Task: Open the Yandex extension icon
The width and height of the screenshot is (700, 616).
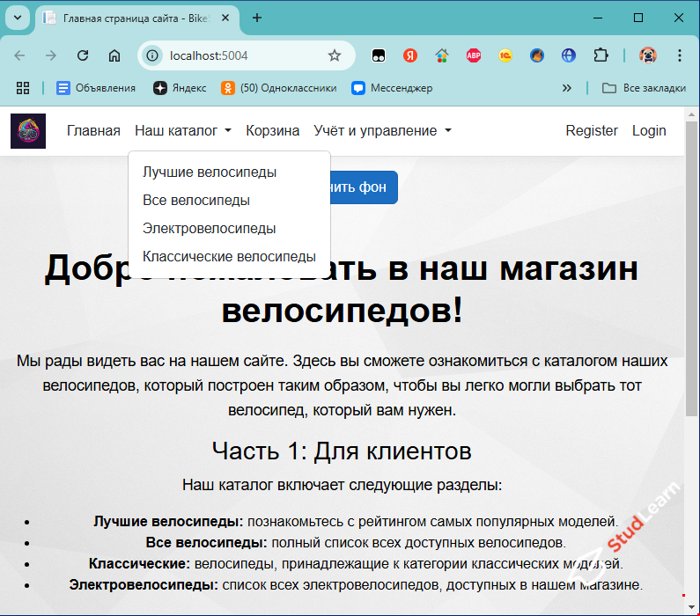Action: 410,55
